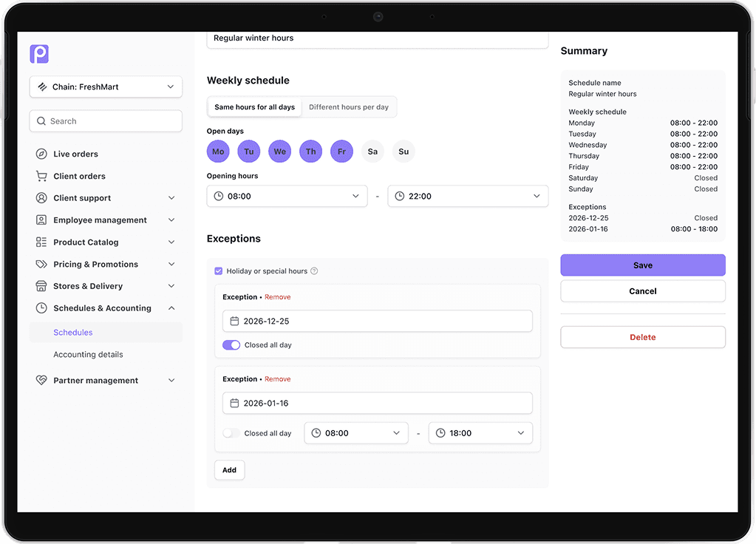Click the Employee management badge icon

click(x=41, y=220)
